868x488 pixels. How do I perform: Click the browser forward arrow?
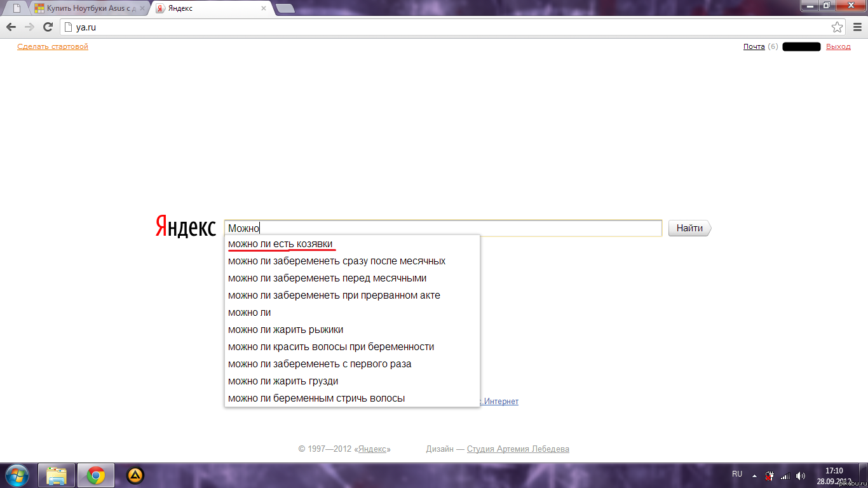click(29, 27)
